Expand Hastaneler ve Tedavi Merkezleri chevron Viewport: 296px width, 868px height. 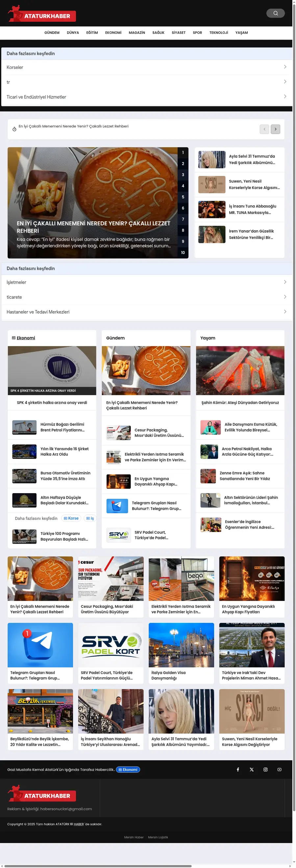pyautogui.click(x=285, y=312)
